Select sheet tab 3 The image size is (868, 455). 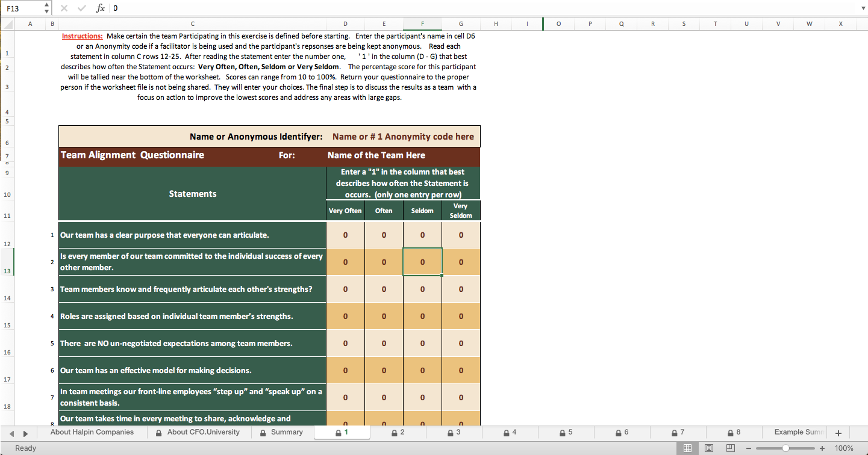click(x=454, y=432)
